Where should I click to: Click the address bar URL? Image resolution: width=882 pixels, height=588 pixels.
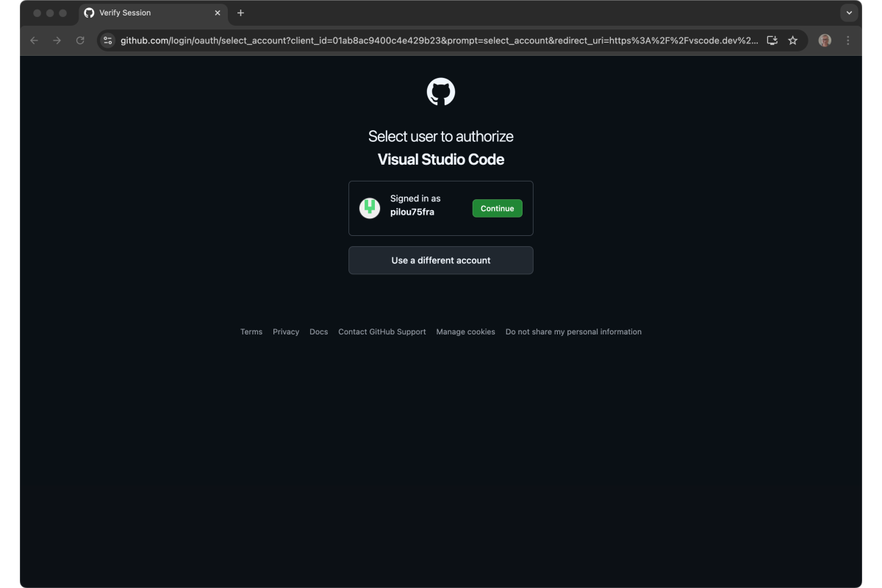pos(367,40)
